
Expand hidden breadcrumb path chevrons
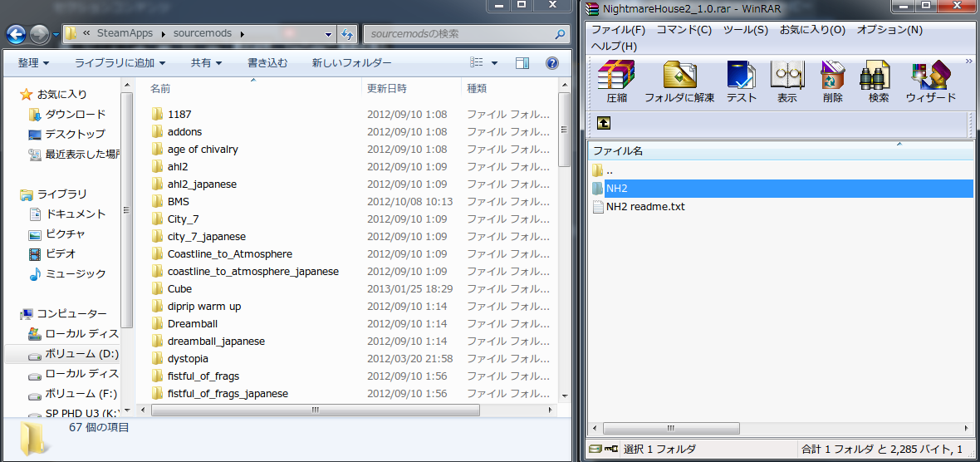click(x=86, y=34)
